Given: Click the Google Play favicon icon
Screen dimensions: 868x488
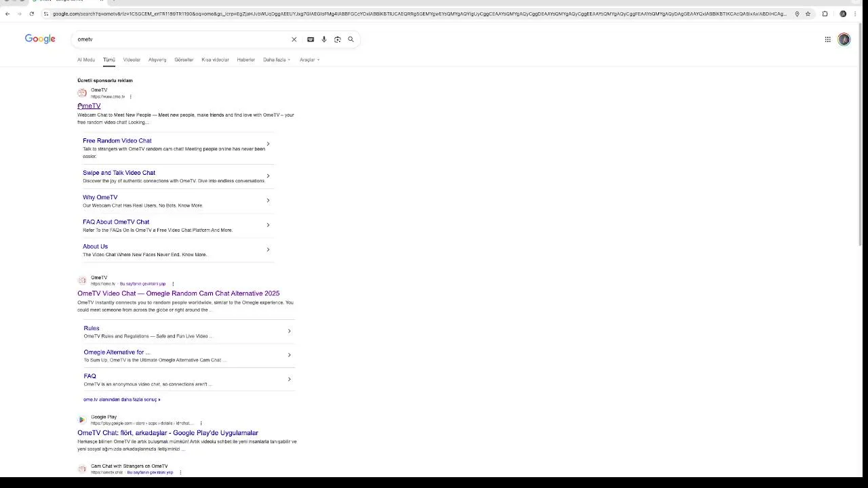Looking at the screenshot, I should click(82, 420).
